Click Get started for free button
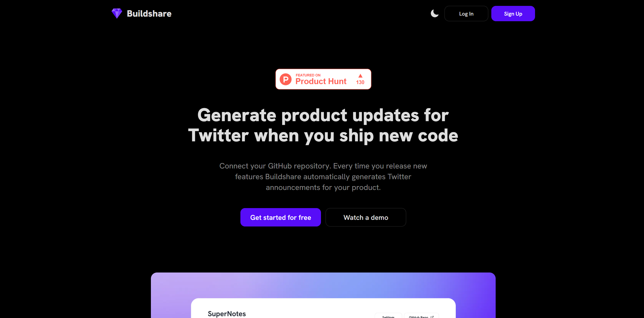The height and width of the screenshot is (318, 644). pos(281,217)
